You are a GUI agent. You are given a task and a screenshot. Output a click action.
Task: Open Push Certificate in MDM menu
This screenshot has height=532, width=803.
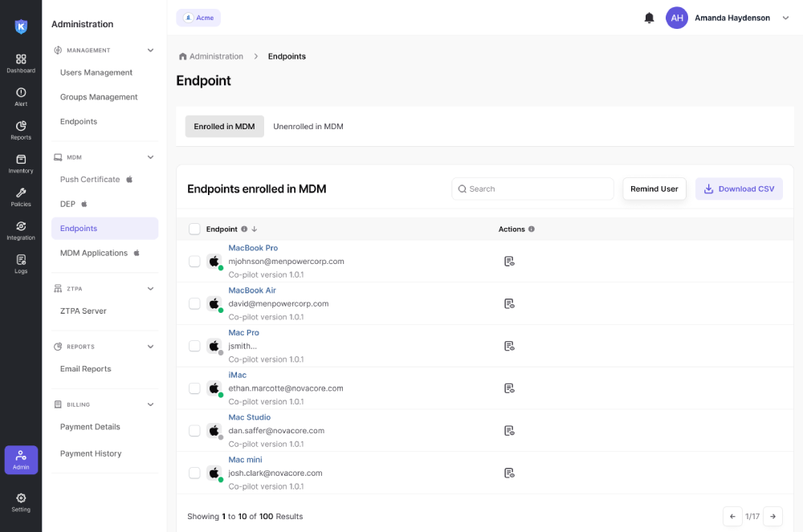(90, 180)
